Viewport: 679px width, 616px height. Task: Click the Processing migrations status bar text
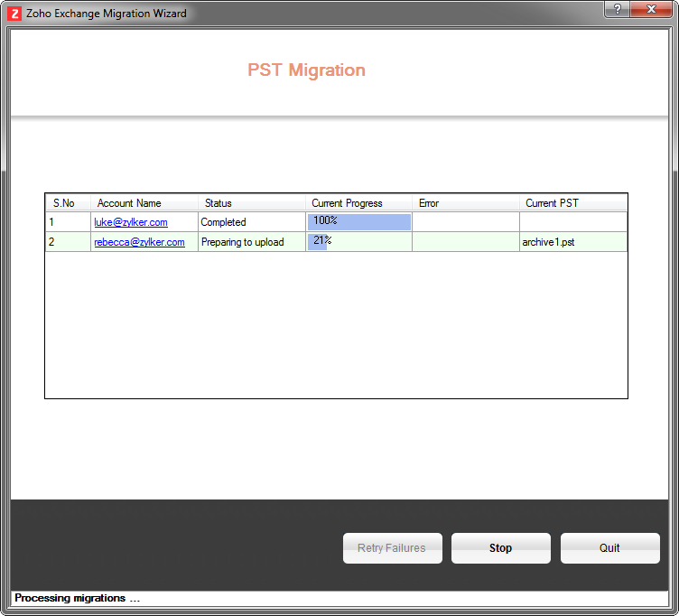78,598
